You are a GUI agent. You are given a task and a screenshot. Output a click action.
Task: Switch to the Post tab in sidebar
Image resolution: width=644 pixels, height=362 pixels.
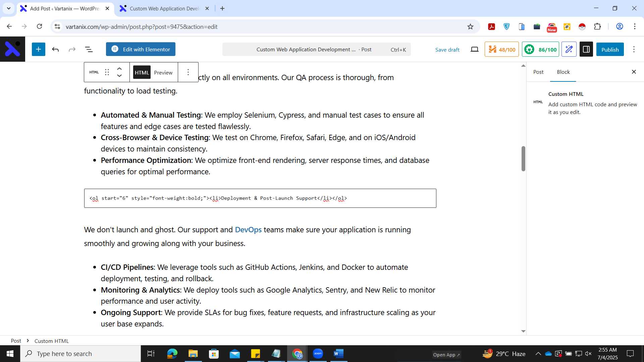click(538, 72)
